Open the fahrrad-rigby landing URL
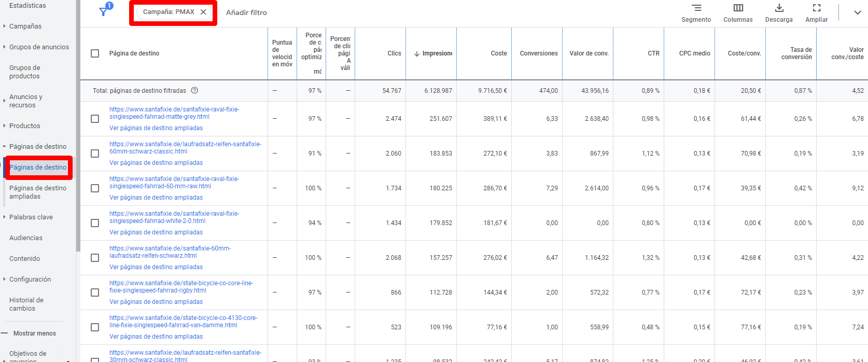This screenshot has height=362, width=868. coord(181,287)
